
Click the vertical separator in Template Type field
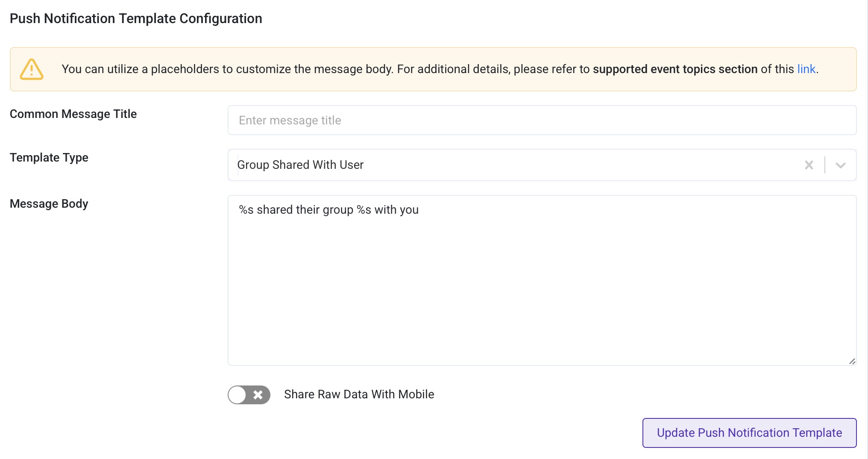pos(824,165)
